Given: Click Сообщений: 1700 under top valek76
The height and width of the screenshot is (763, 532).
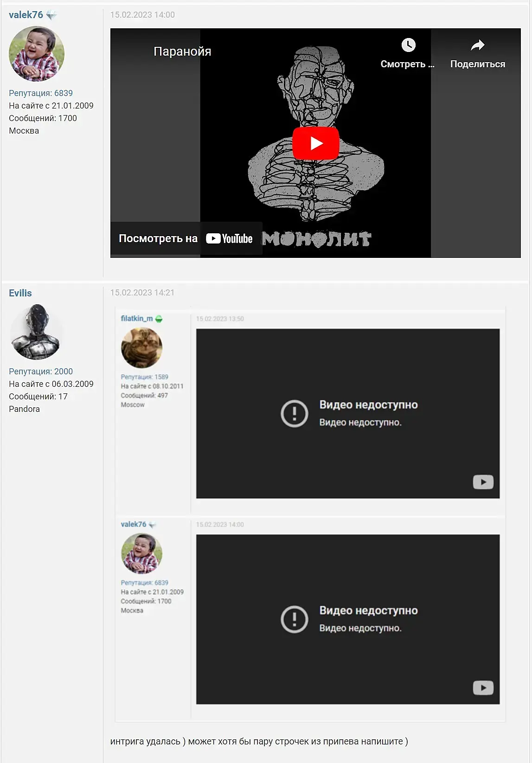Looking at the screenshot, I should tap(43, 118).
